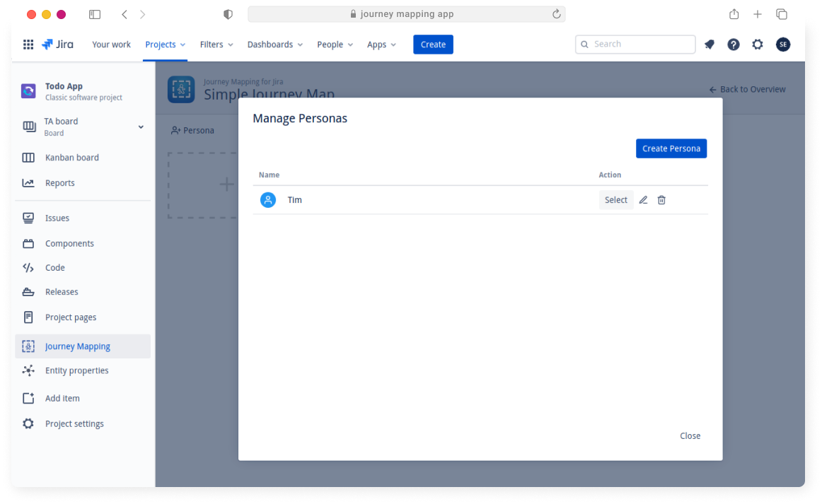The height and width of the screenshot is (504, 822).
Task: Click the Journey Mapping app logo in header
Action: (181, 90)
